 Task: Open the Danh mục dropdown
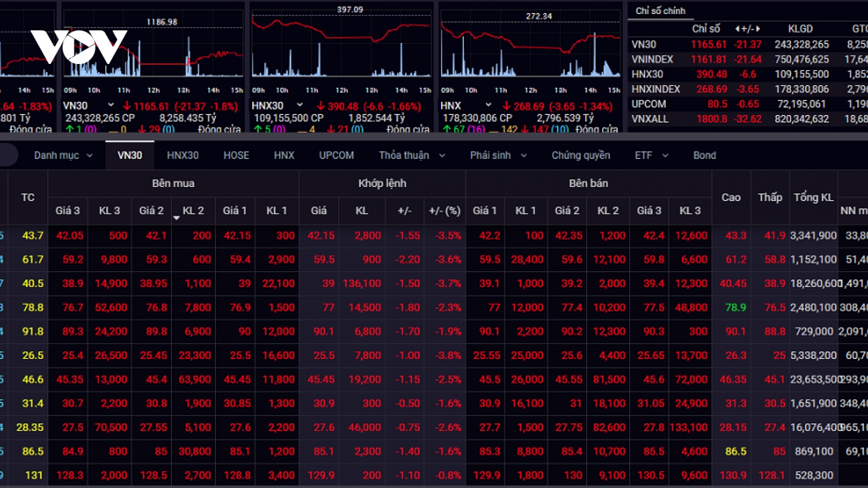click(x=63, y=156)
